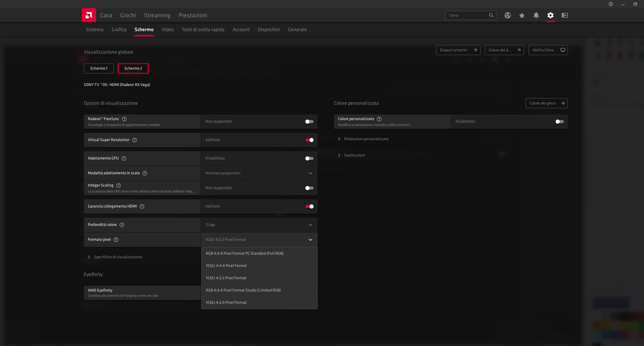Viewport: 644px width, 346px height.
Task: Show help for Virtual Super Resolution
Action: (x=134, y=140)
